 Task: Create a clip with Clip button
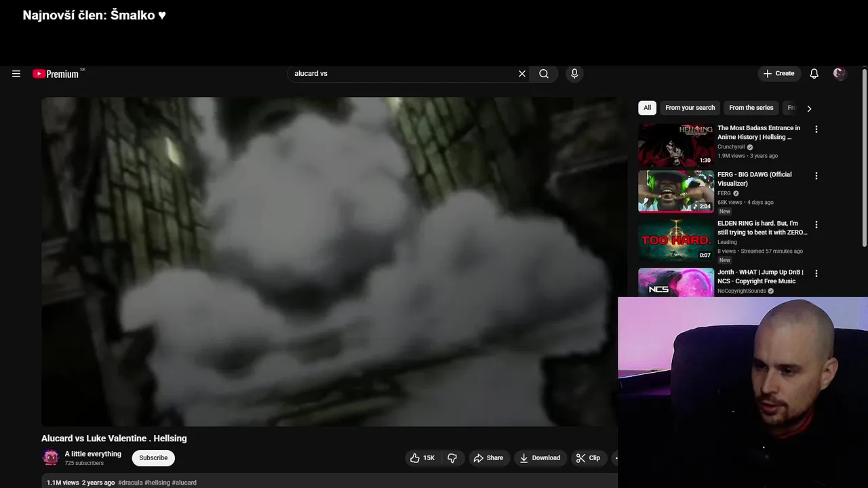[x=588, y=458]
